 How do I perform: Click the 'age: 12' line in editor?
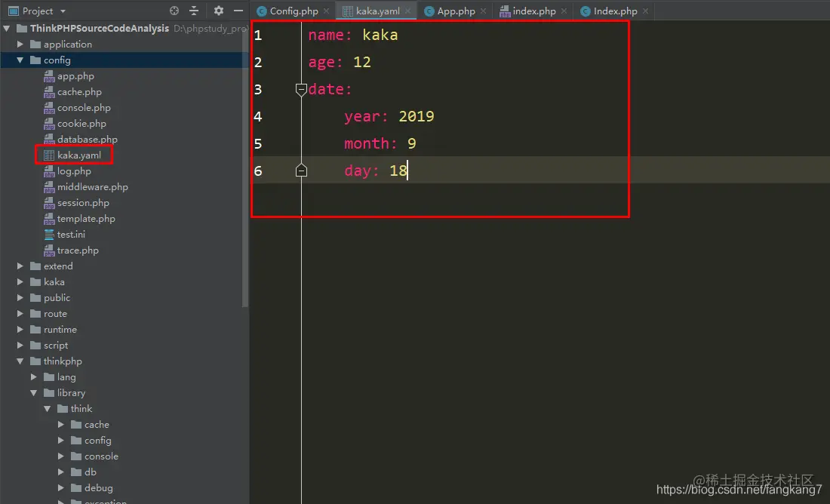(x=340, y=62)
